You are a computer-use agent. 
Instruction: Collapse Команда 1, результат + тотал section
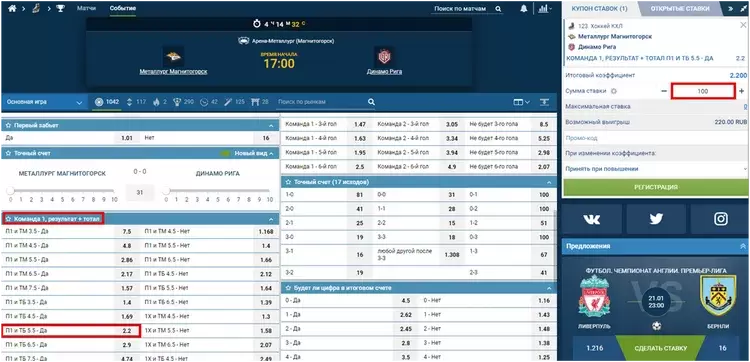pos(271,219)
